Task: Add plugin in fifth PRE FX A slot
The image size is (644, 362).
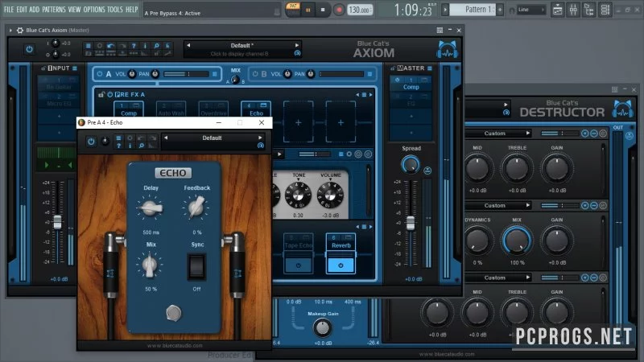Action: tap(298, 122)
